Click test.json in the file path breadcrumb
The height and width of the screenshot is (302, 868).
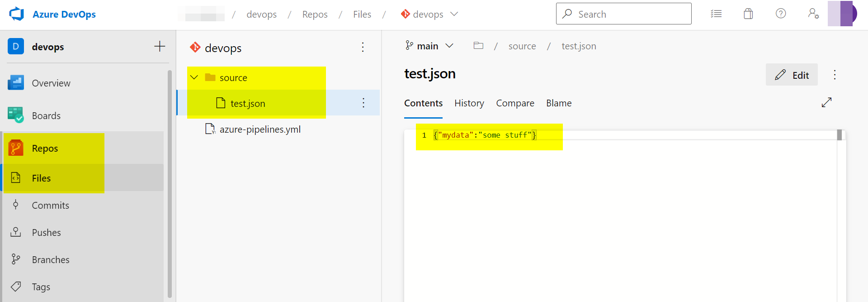[579, 46]
